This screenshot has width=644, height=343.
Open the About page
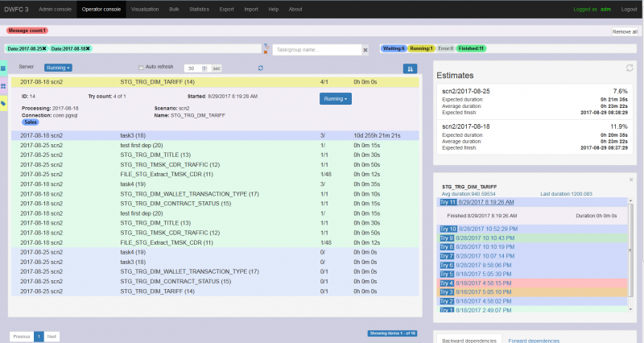295,9
